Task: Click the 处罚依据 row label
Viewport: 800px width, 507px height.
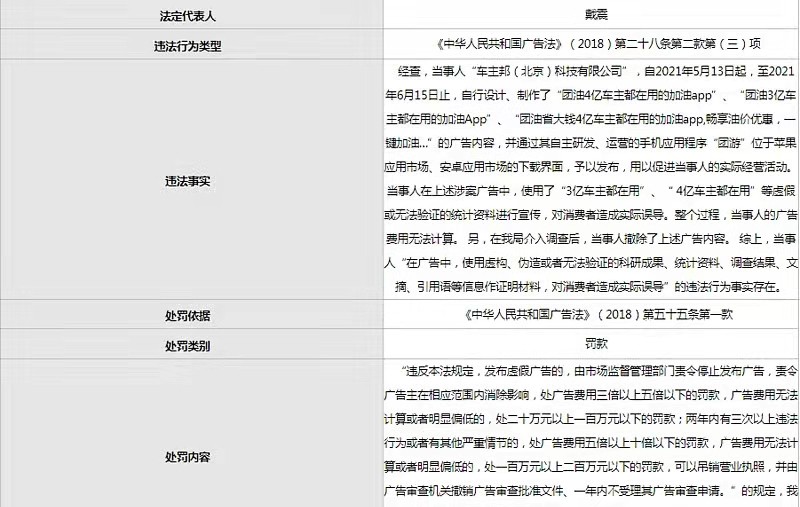Action: 187,316
